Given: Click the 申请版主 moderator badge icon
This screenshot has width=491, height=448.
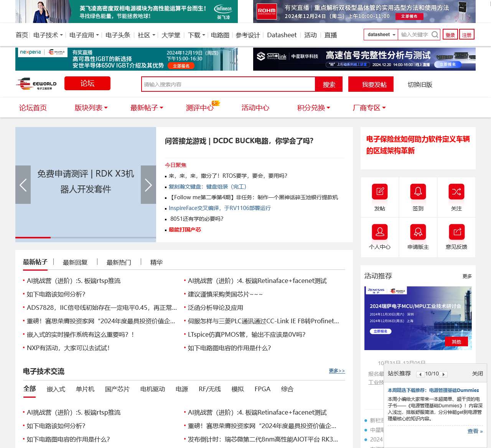Looking at the screenshot, I should tap(418, 232).
